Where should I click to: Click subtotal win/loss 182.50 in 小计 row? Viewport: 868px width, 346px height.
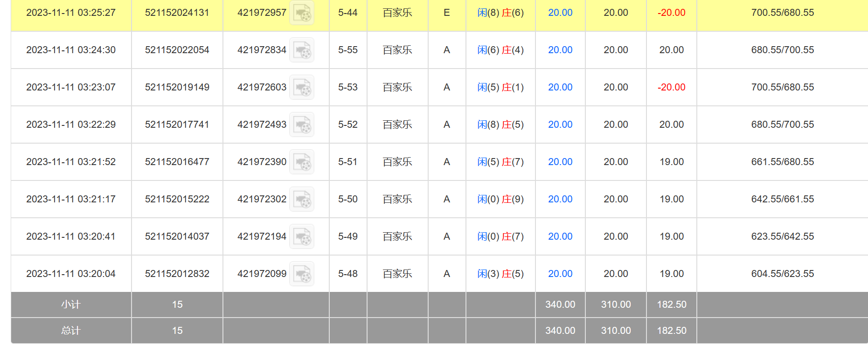[672, 304]
